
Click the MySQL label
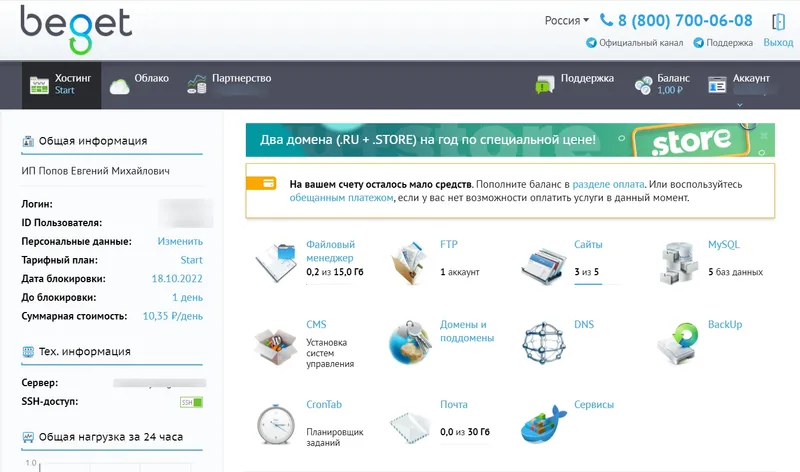(x=723, y=244)
